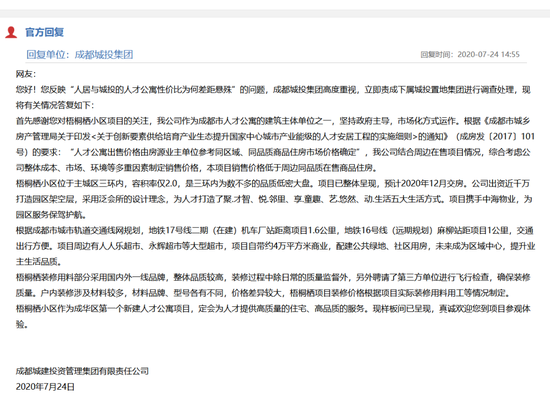Click the line starting with 您好! 您反映

pyautogui.click(x=273, y=90)
